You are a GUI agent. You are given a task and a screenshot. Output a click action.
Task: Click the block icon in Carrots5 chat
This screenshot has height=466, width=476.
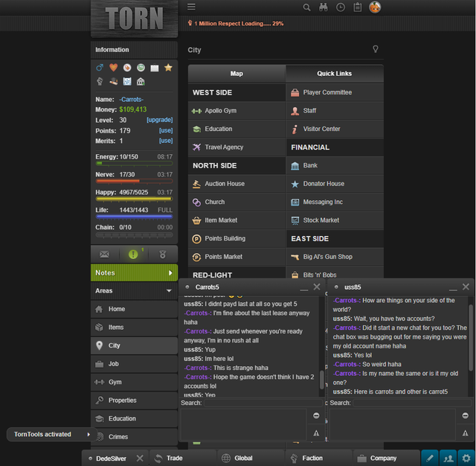(316, 415)
